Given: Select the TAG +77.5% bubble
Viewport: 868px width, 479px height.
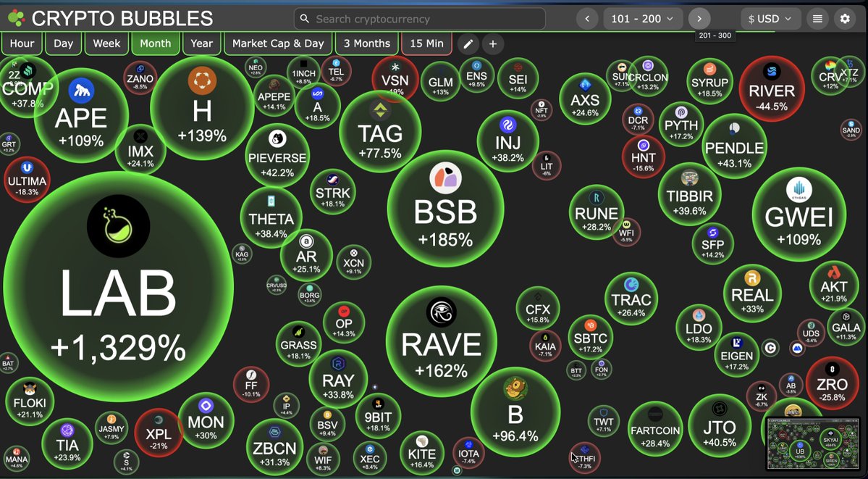Looking at the screenshot, I should [380, 132].
